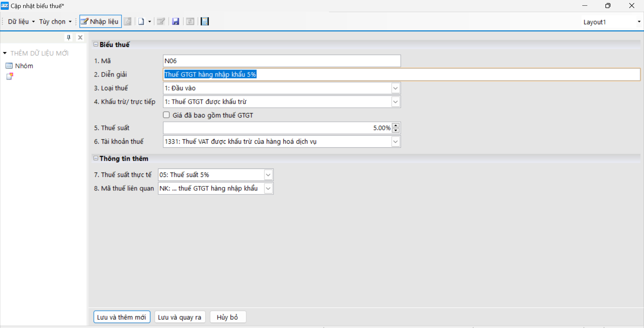Click the blue floppy disk save icon
The height and width of the screenshot is (328, 644).
175,21
